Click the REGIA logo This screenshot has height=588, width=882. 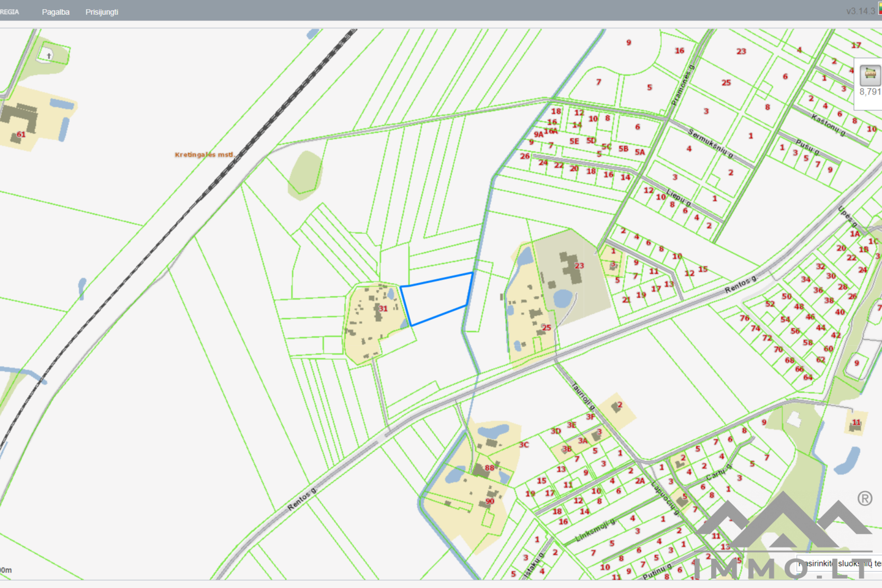tap(9, 12)
